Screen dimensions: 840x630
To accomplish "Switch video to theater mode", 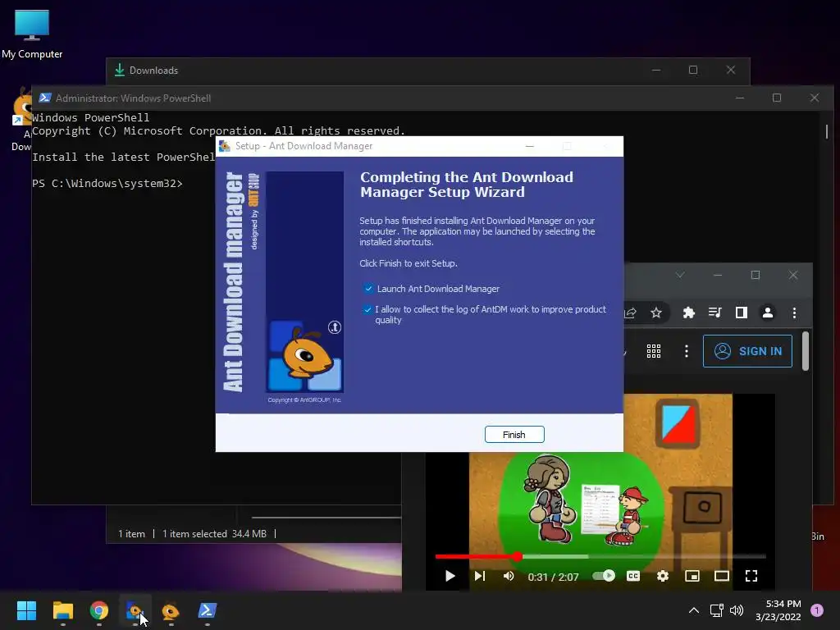I will point(722,576).
